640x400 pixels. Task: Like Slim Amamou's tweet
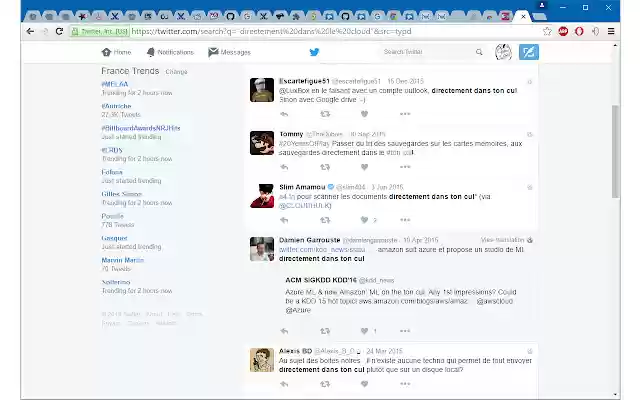[x=364, y=220]
